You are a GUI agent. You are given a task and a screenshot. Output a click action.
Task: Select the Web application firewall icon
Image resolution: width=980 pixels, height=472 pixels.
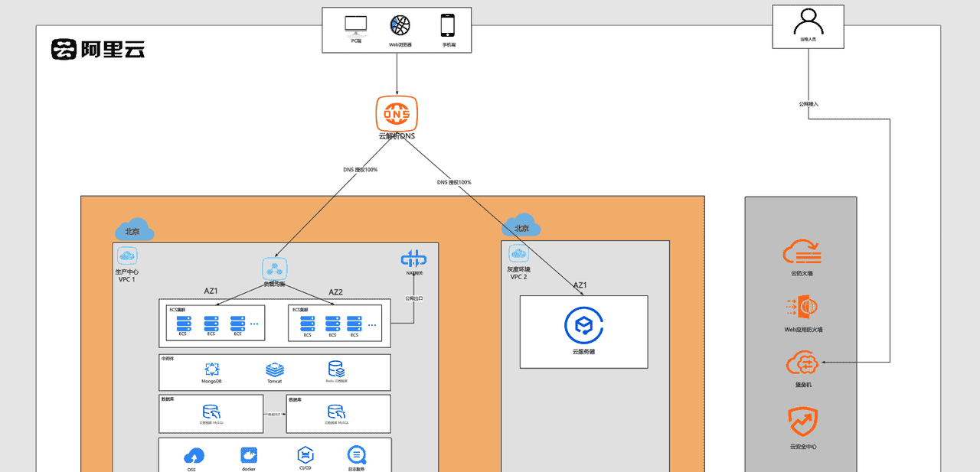coord(802,308)
